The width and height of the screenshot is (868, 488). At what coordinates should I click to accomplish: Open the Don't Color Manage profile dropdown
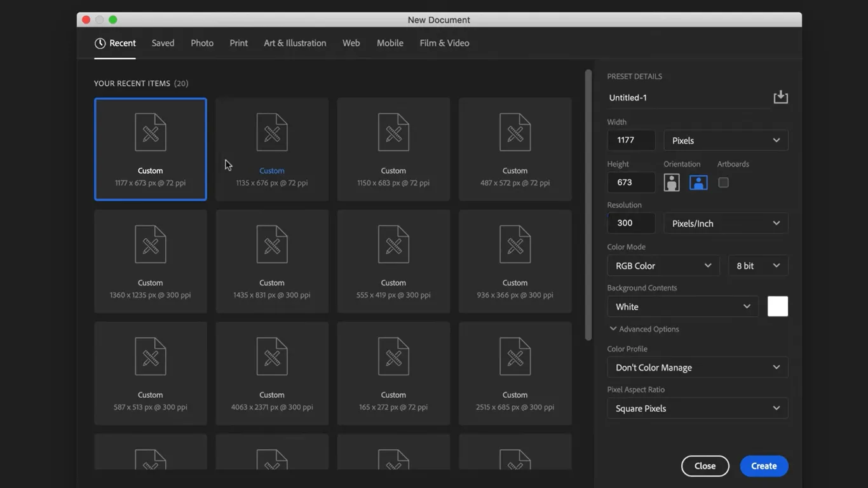(x=698, y=367)
